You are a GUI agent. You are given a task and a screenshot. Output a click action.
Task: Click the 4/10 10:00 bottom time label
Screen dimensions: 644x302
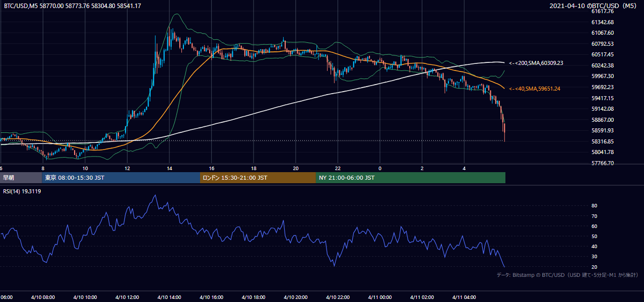[x=85, y=297]
